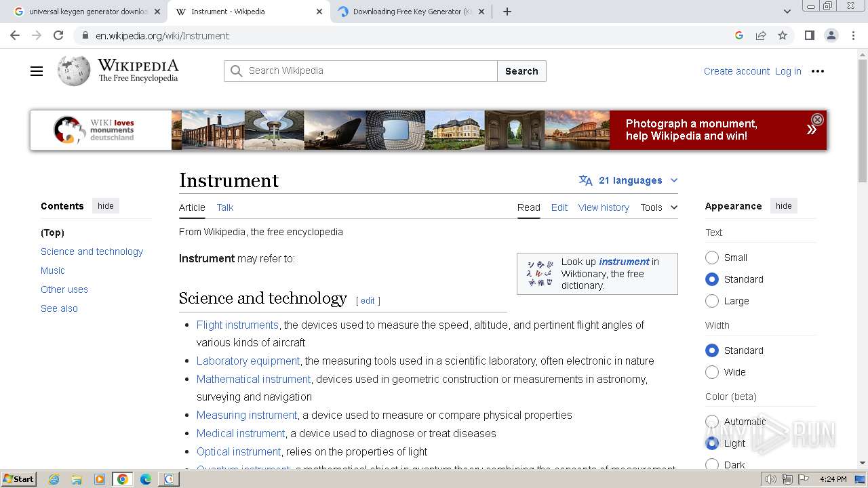Open the View history tab
The height and width of the screenshot is (488, 868).
604,207
